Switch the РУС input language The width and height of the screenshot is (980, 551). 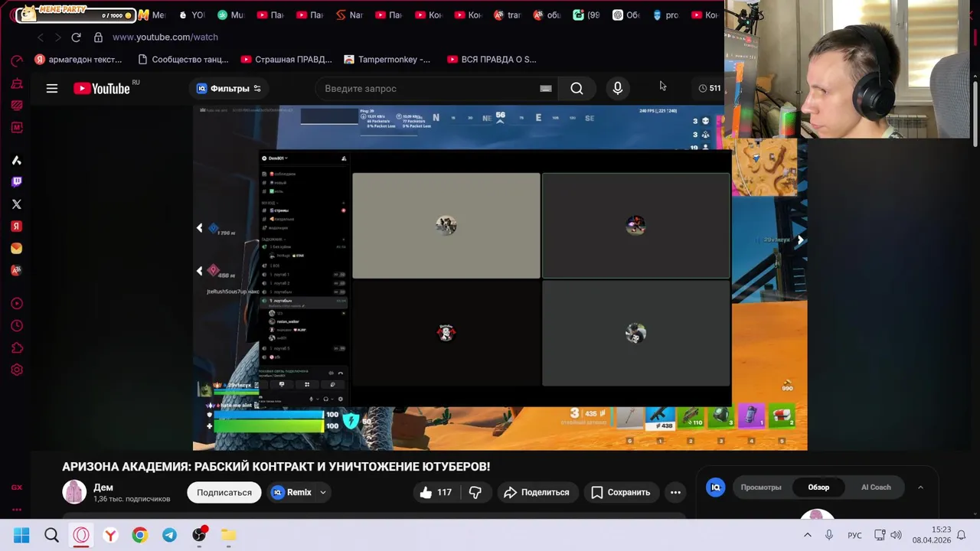click(854, 536)
